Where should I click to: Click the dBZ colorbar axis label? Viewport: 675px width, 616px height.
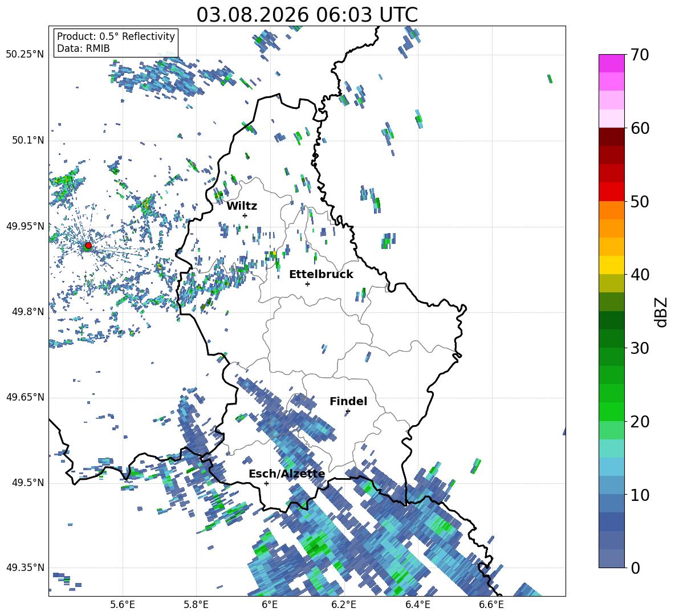[x=662, y=312]
